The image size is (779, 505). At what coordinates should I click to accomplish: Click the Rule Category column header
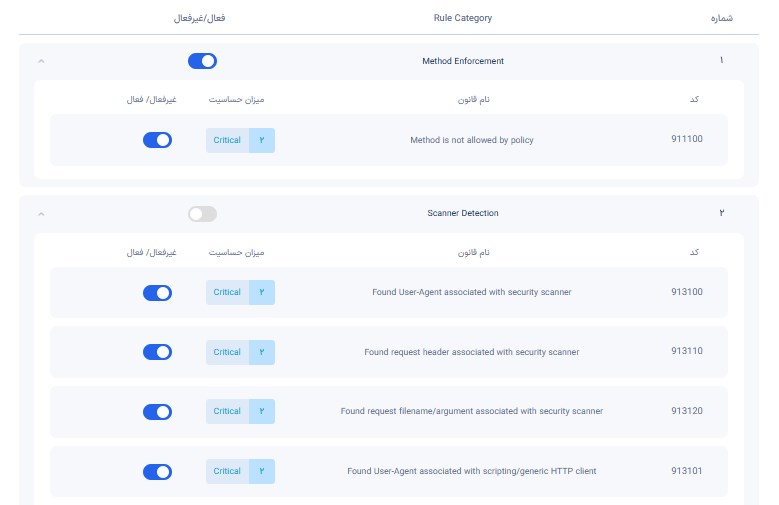[463, 18]
